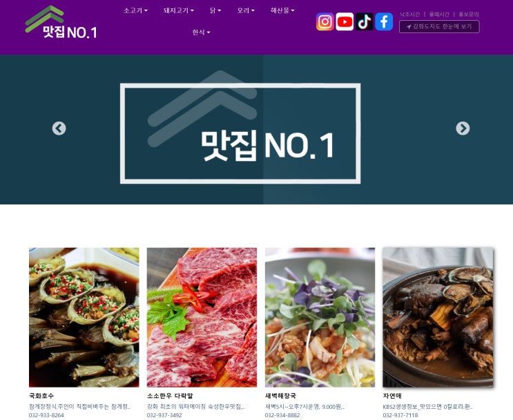Open the 닭 menu item

click(215, 10)
